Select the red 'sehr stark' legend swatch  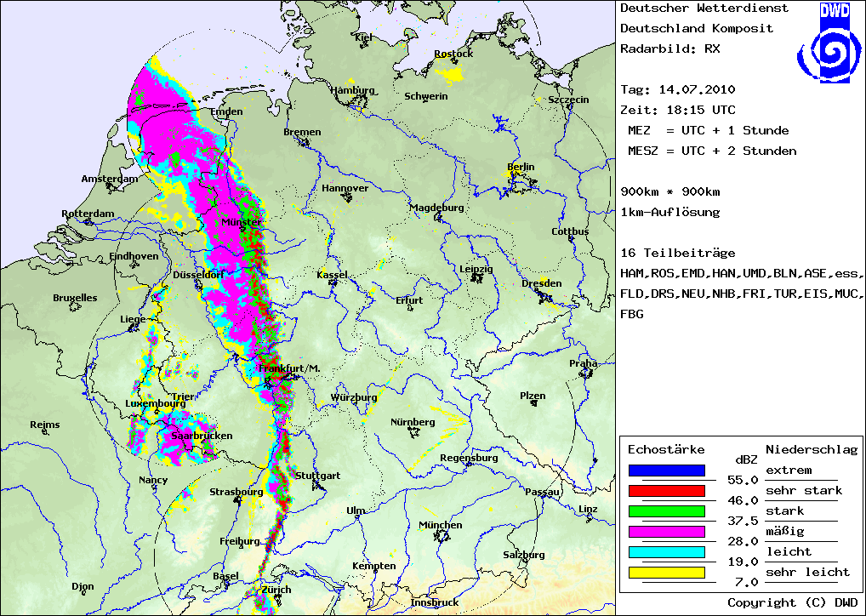(666, 491)
